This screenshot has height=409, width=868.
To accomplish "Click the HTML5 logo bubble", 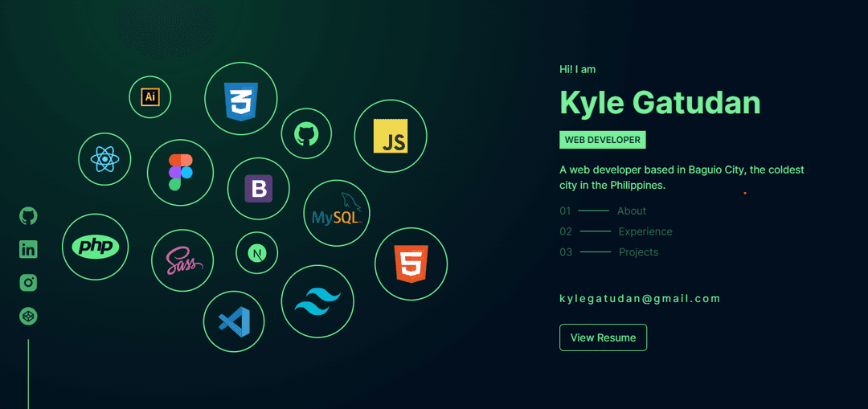I will [411, 264].
